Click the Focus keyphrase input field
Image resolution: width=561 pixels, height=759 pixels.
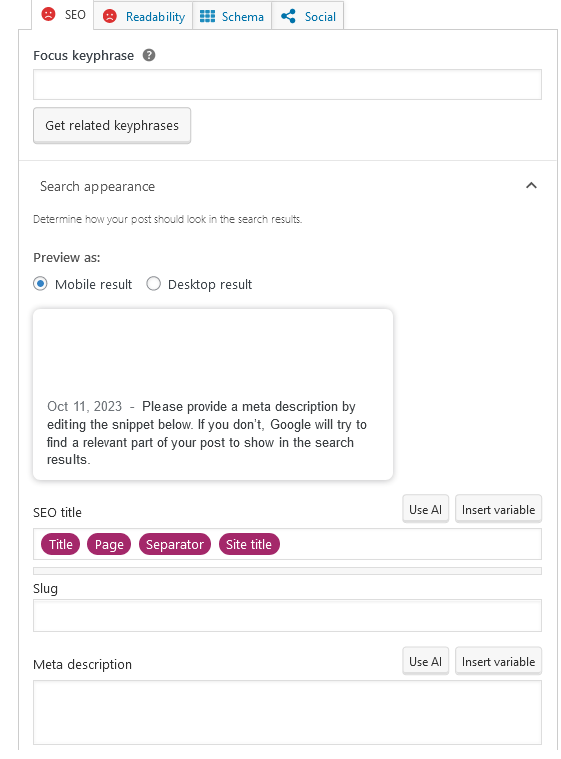pos(288,85)
